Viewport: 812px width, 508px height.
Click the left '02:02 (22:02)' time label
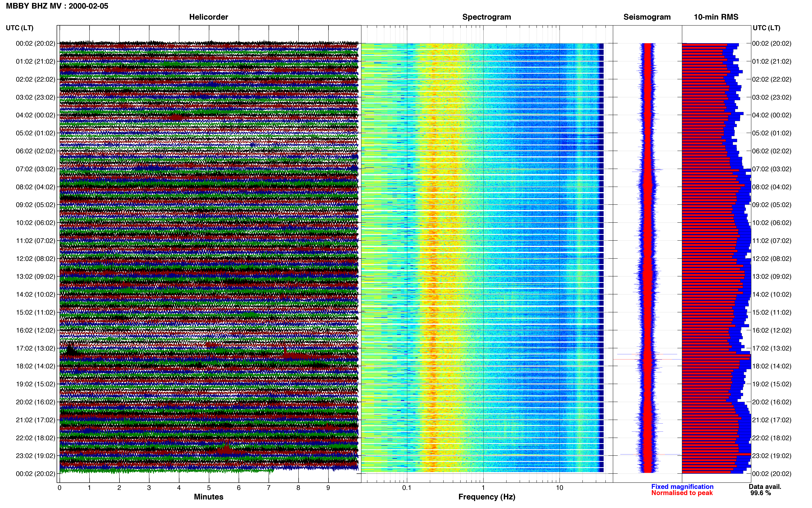36,79
